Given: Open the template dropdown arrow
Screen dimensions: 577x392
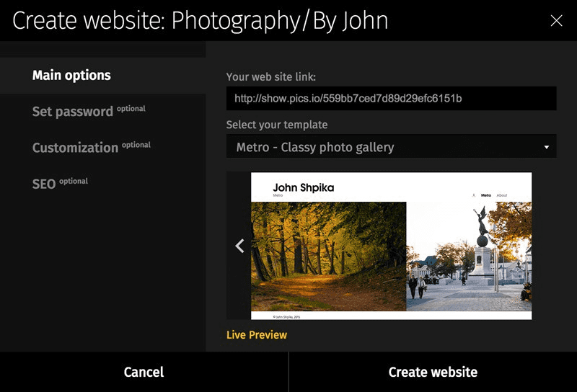Looking at the screenshot, I should [x=547, y=147].
